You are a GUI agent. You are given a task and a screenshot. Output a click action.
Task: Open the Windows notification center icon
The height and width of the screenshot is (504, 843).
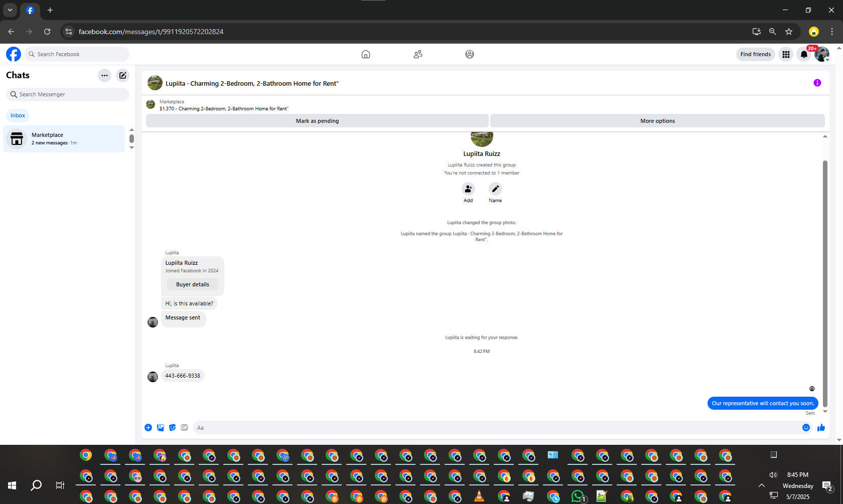click(x=827, y=485)
